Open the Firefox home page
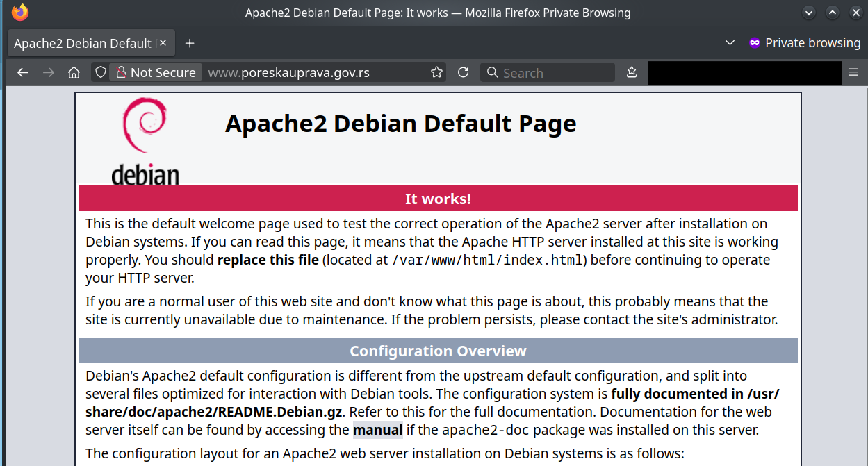 coord(74,72)
